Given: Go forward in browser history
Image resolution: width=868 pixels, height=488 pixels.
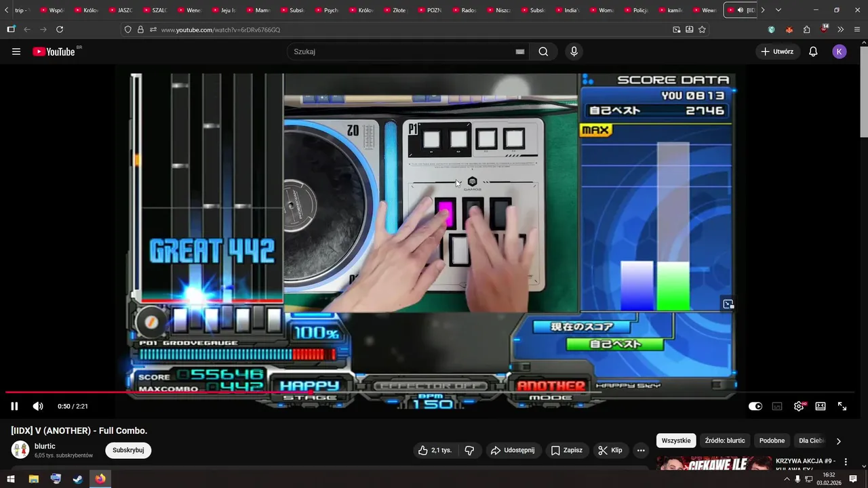Looking at the screenshot, I should (43, 29).
